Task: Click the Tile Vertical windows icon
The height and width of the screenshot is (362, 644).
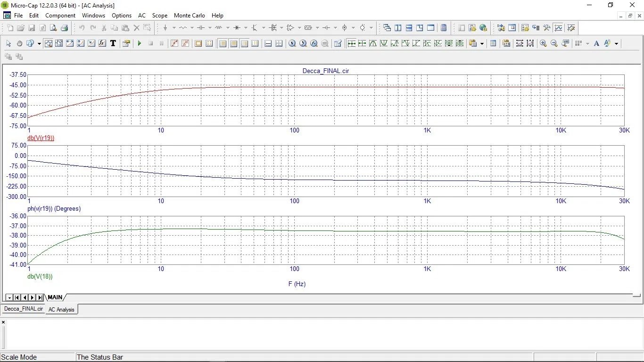Action: coord(398,28)
